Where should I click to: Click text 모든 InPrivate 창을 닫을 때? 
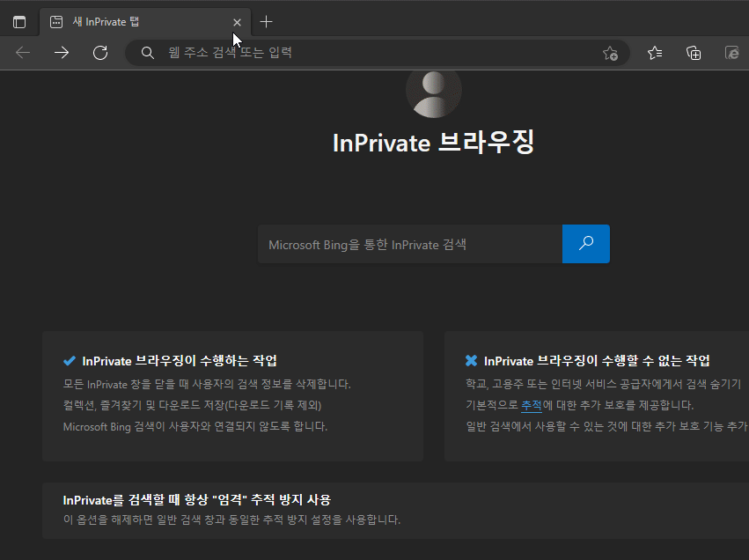126,384
